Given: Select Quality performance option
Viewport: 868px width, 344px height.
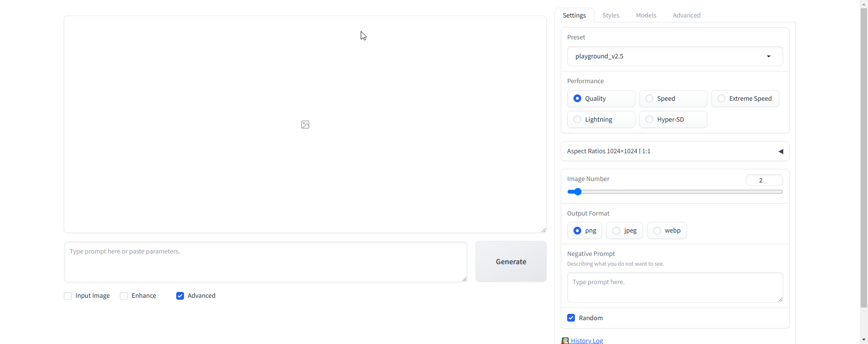Looking at the screenshot, I should (x=601, y=98).
